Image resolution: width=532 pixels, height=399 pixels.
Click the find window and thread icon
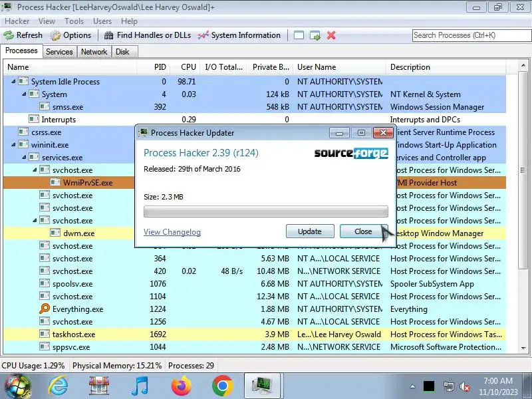tap(315, 35)
